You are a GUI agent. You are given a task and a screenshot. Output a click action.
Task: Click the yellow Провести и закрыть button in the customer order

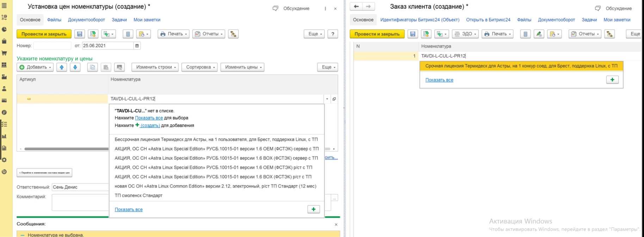(377, 34)
